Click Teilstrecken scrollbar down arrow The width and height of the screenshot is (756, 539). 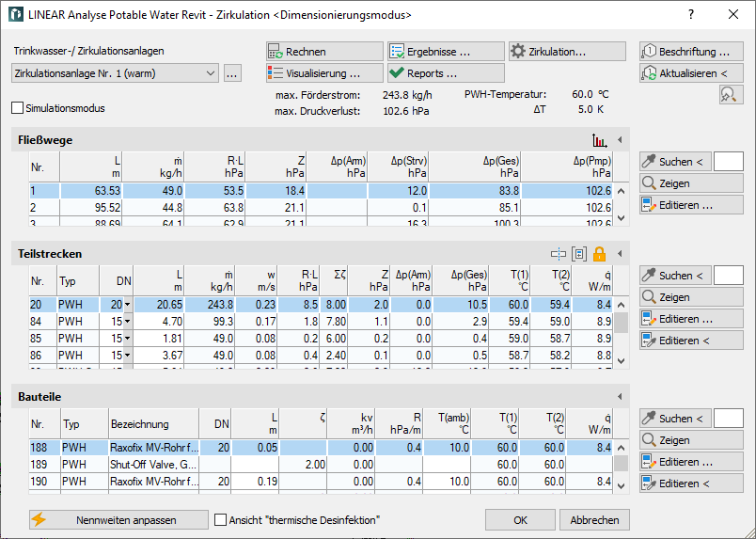click(x=621, y=361)
